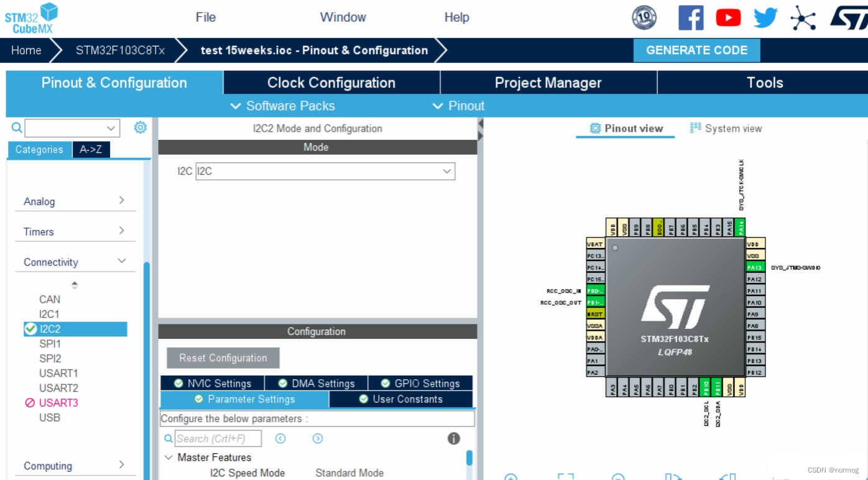Image resolution: width=868 pixels, height=480 pixels.
Task: Open the Help menu
Action: click(457, 17)
